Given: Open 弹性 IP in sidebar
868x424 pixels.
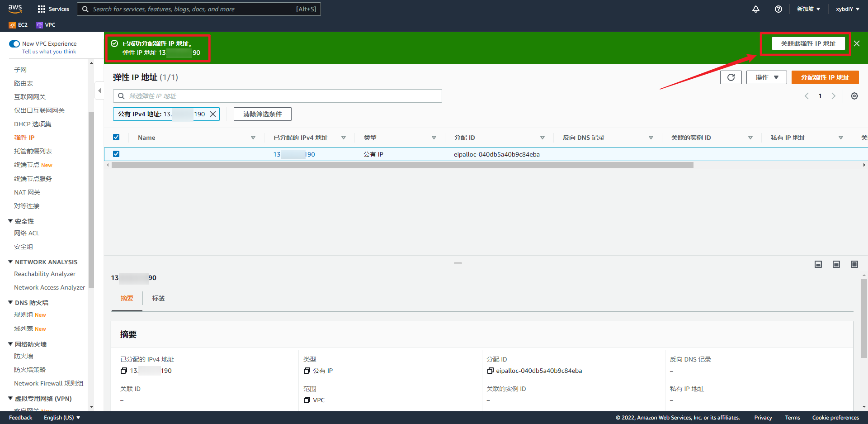Looking at the screenshot, I should pyautogui.click(x=24, y=138).
